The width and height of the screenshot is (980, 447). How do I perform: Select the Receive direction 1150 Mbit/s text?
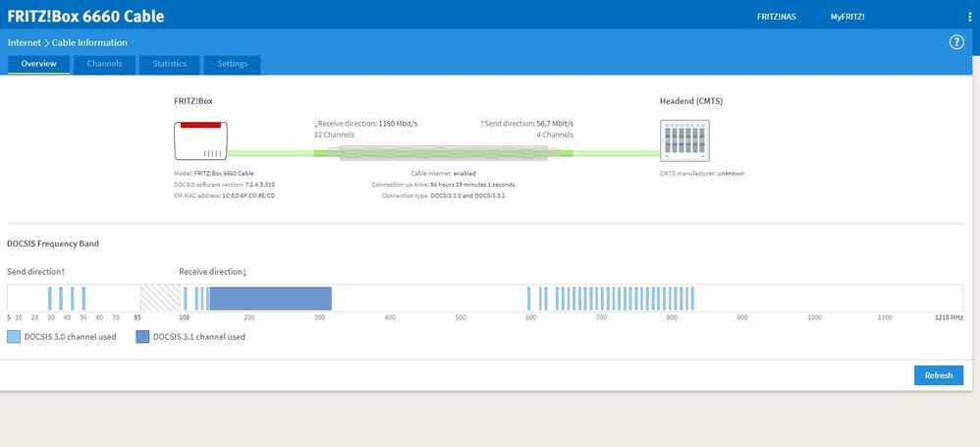365,124
